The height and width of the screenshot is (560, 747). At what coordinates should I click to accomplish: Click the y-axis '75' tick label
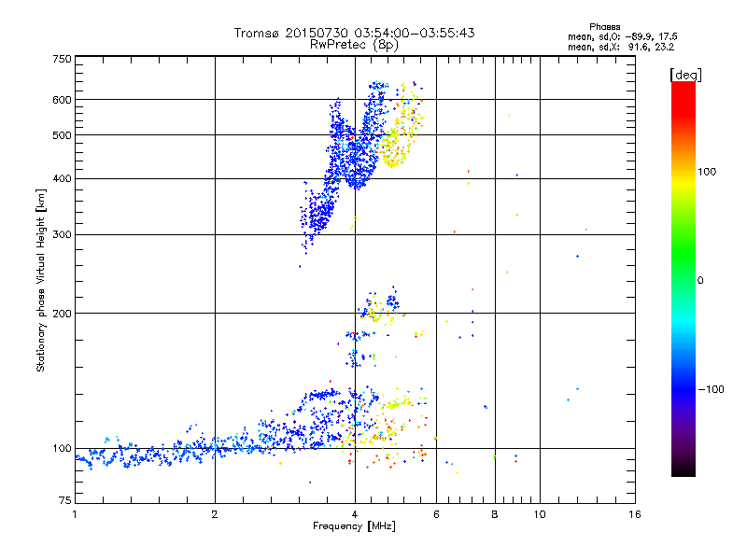point(64,500)
